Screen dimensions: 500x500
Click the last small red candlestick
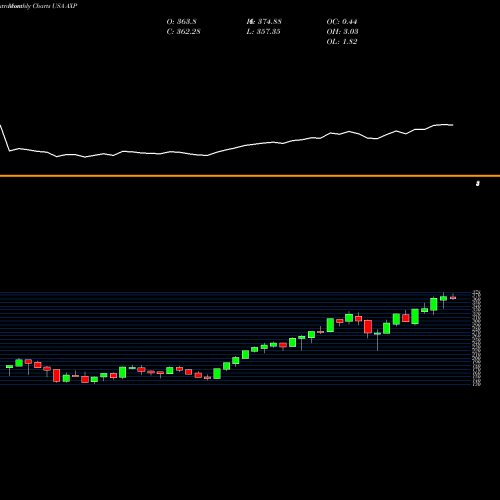pos(453,298)
